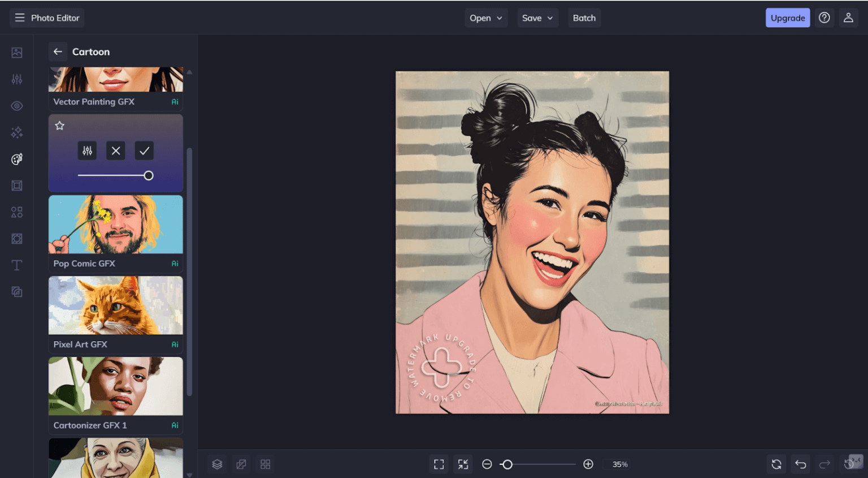Open the account profile icon
The height and width of the screenshot is (478, 868).
coord(848,18)
